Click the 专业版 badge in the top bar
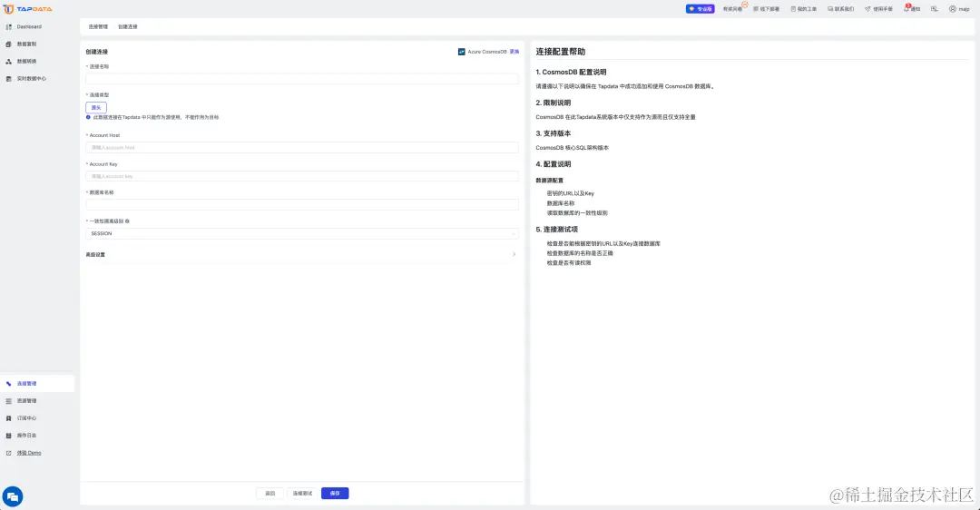This screenshot has width=980, height=510. (700, 9)
